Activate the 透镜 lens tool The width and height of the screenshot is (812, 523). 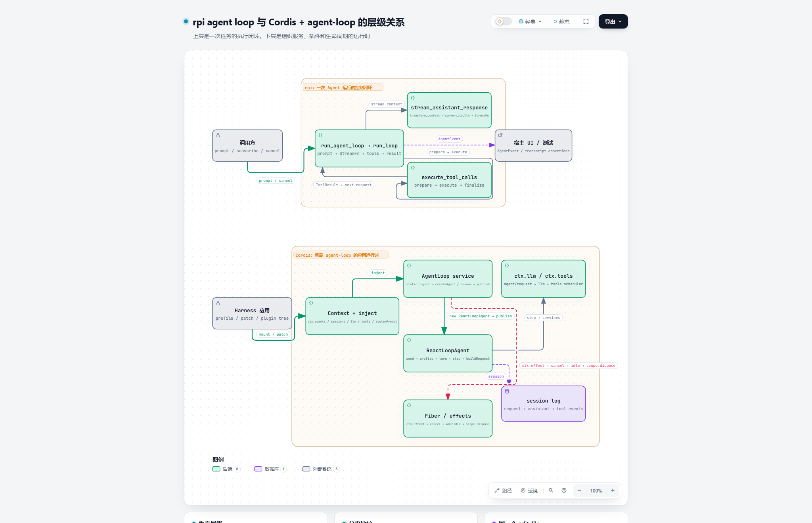pyautogui.click(x=529, y=491)
